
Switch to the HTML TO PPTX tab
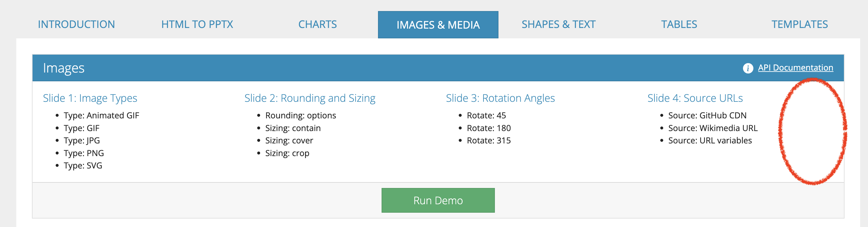pos(197,24)
